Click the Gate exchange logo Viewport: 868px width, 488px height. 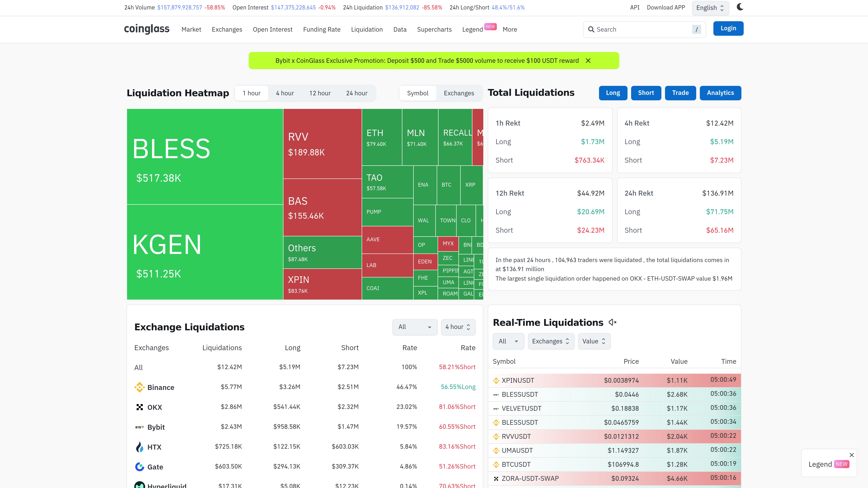coord(139,467)
